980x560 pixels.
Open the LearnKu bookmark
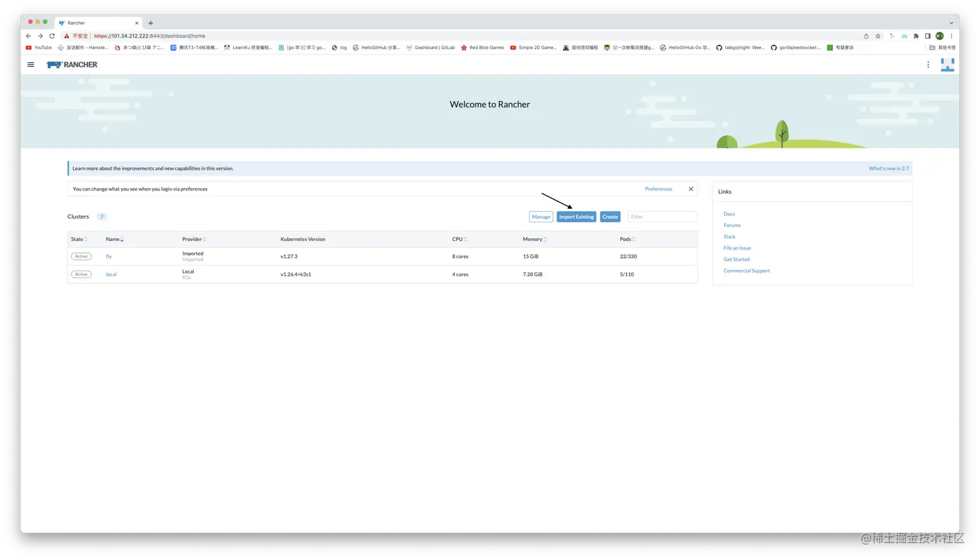(248, 47)
